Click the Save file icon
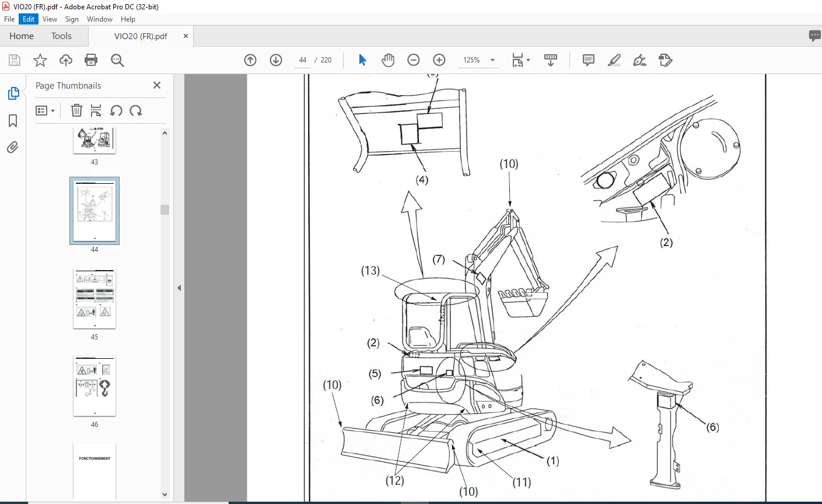Image resolution: width=822 pixels, height=504 pixels. (15, 60)
